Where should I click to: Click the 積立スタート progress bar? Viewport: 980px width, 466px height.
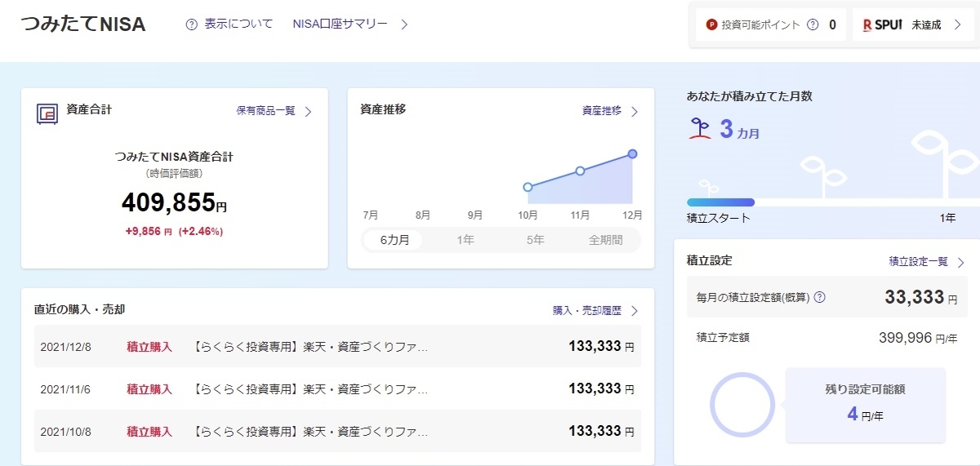pyautogui.click(x=720, y=202)
